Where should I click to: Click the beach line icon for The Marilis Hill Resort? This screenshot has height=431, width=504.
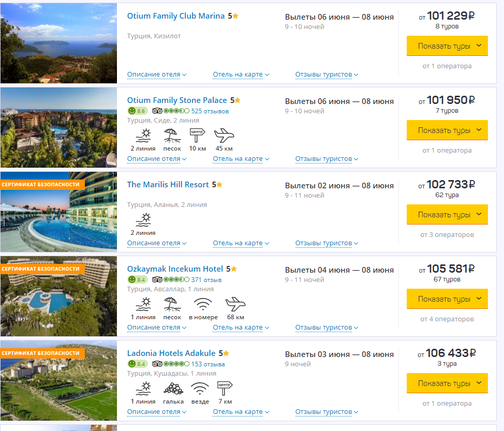click(143, 220)
